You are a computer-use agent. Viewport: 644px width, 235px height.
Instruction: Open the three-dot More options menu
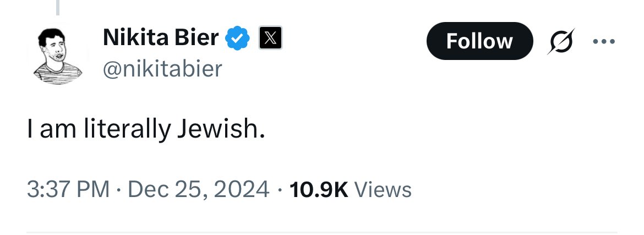pos(604,41)
